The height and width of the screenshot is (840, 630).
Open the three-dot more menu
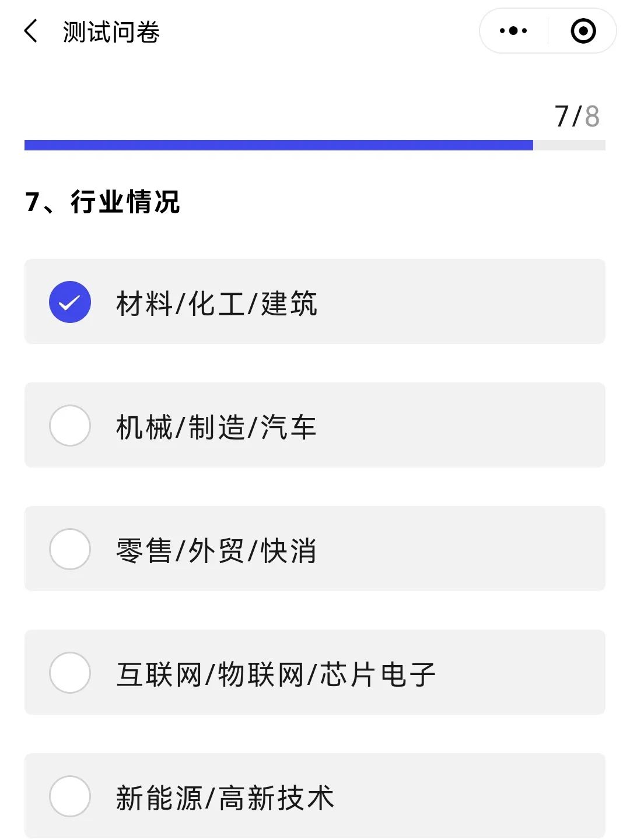[x=513, y=31]
